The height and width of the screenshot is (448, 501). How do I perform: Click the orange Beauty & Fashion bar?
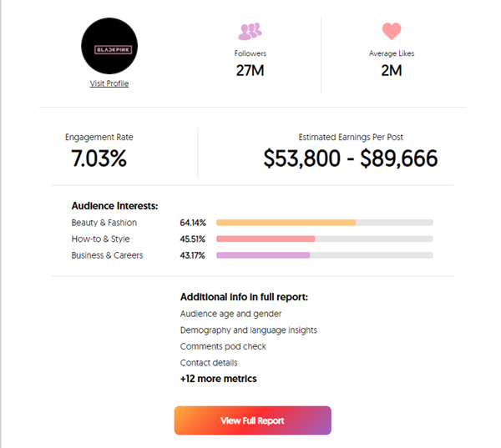[x=286, y=223]
